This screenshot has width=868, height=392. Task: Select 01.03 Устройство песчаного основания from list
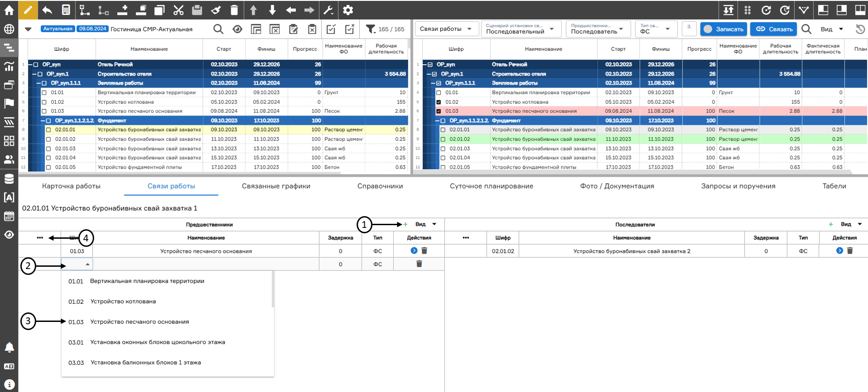tap(167, 322)
